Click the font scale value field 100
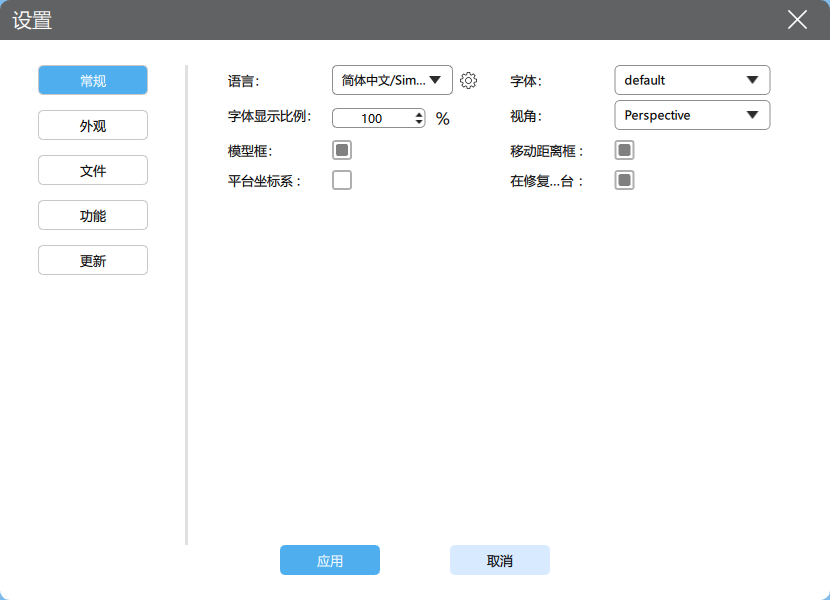830x600 pixels. click(372, 118)
